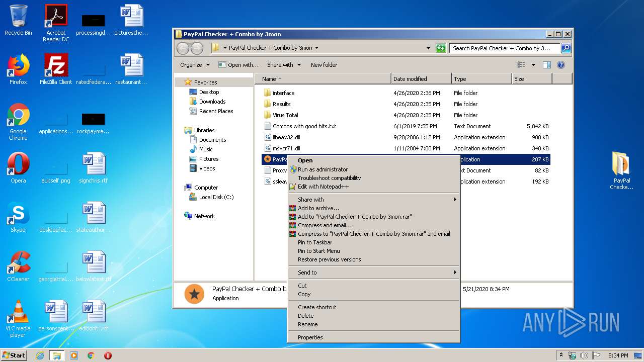Viewport: 644px width, 362px height.
Task: Refresh the folder with green arrows button
Action: (441, 48)
